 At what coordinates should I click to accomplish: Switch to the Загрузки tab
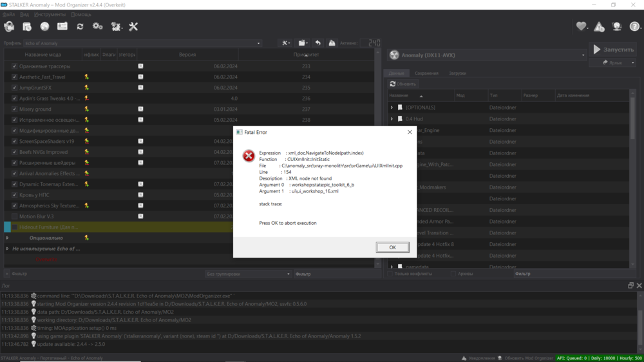pos(457,73)
